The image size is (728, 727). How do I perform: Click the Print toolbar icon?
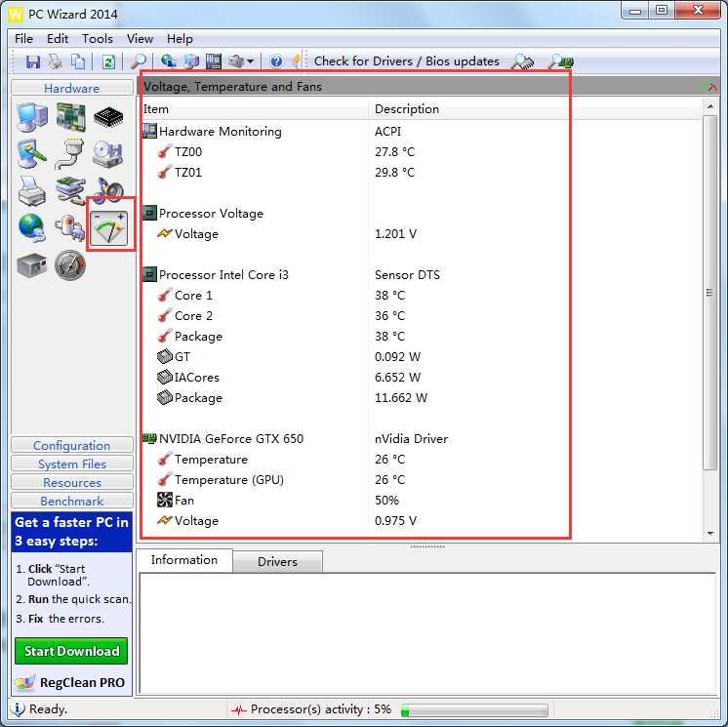(x=56, y=61)
